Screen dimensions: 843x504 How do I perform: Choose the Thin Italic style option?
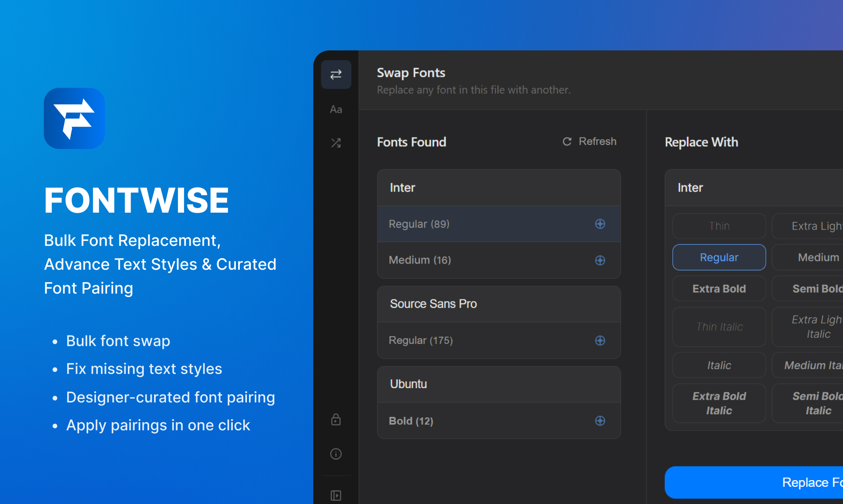(x=719, y=327)
